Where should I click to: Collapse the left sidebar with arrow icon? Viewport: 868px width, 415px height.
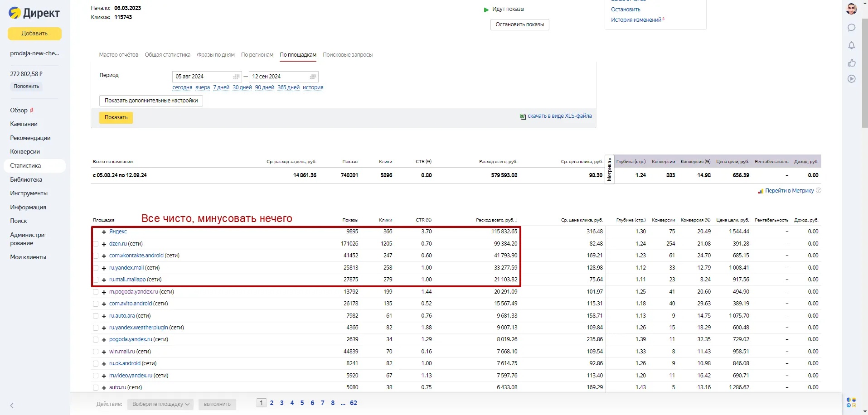pos(12,405)
